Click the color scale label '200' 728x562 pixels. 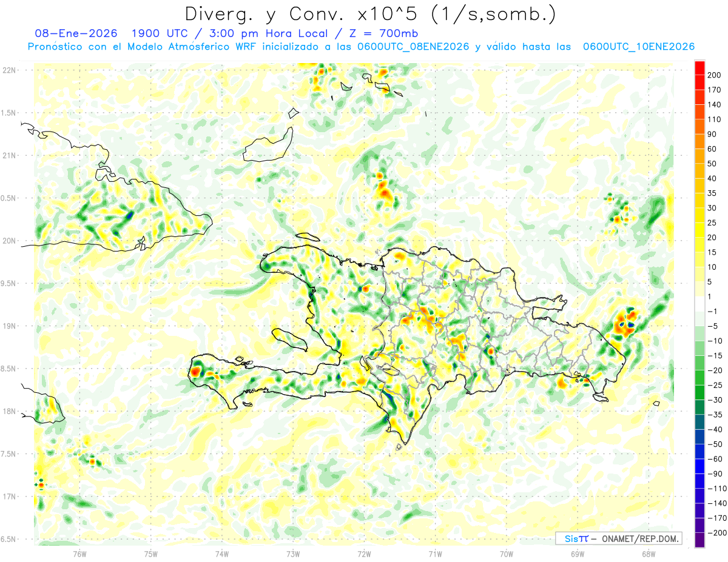713,75
